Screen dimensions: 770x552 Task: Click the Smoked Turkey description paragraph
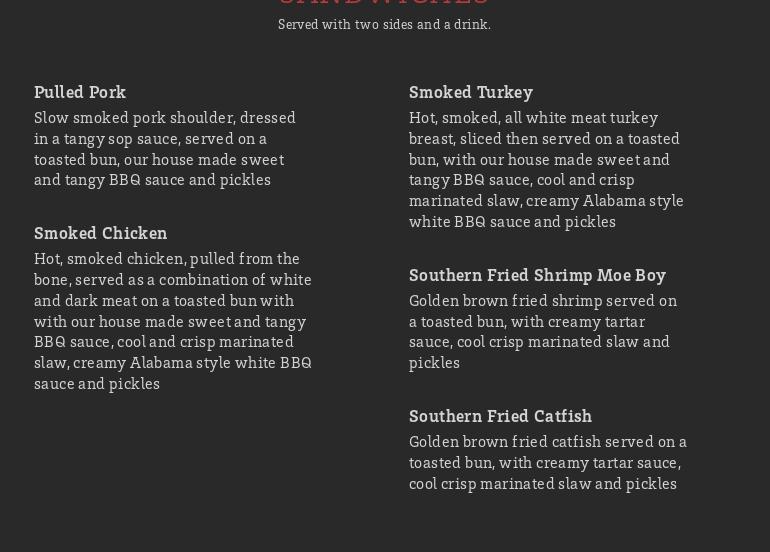[546, 170]
